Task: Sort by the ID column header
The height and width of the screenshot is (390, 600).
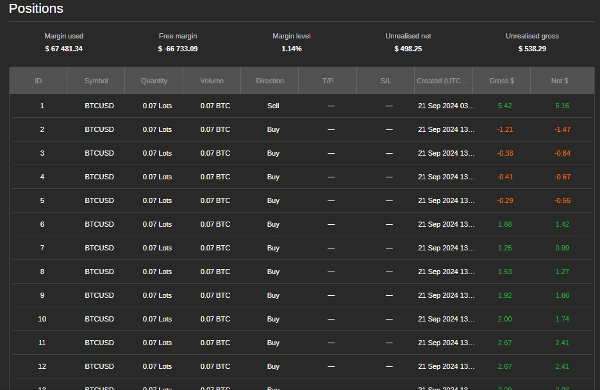Action: tap(38, 81)
